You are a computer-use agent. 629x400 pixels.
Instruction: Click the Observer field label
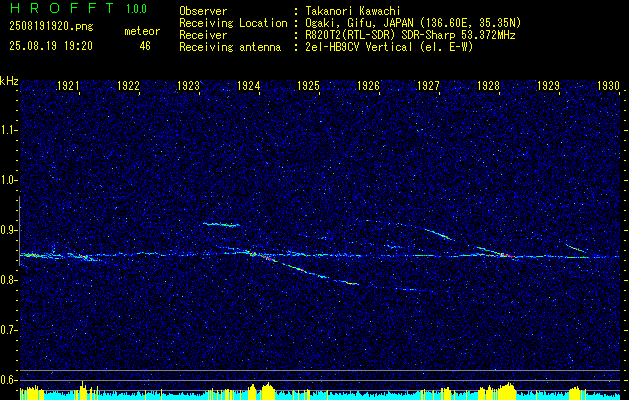(x=203, y=11)
